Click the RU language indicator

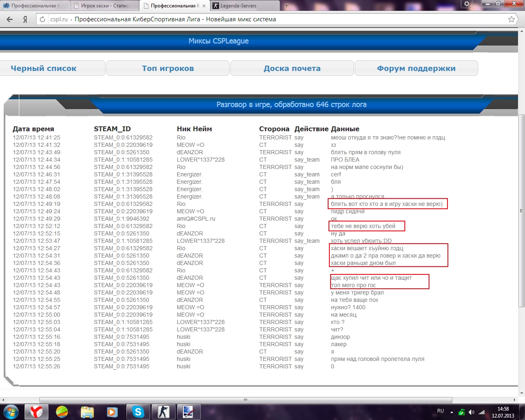(441, 411)
